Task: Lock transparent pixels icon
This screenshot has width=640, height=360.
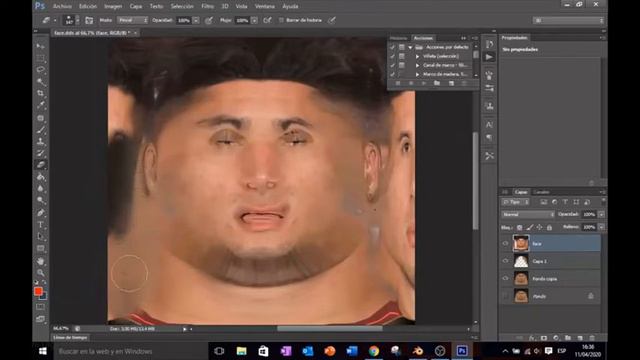Action: (519, 227)
